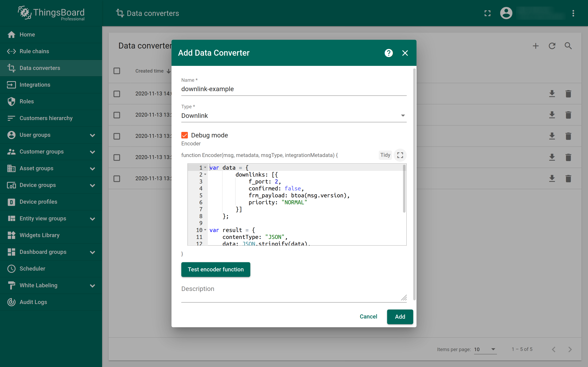Select Customer groups menu item
Image resolution: width=588 pixels, height=367 pixels.
[41, 151]
